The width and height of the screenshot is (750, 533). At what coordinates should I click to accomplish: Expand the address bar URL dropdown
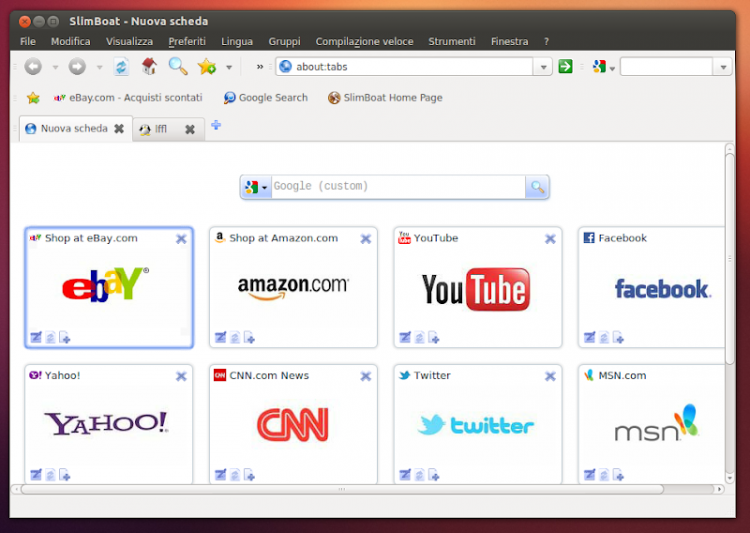tap(543, 67)
